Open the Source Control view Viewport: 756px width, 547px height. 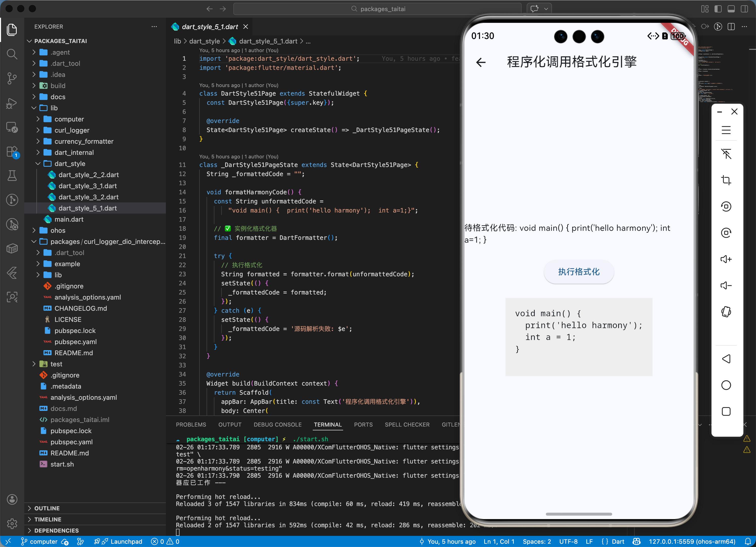click(x=12, y=78)
